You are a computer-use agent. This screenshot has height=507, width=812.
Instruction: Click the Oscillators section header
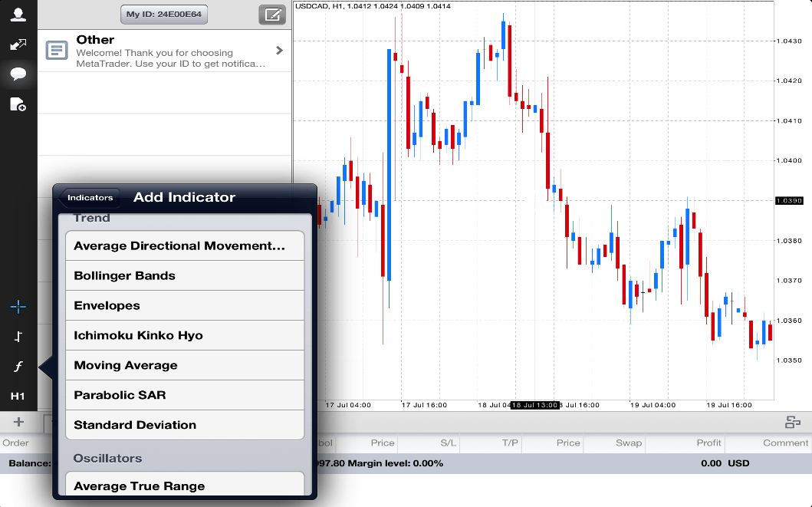pos(107,459)
